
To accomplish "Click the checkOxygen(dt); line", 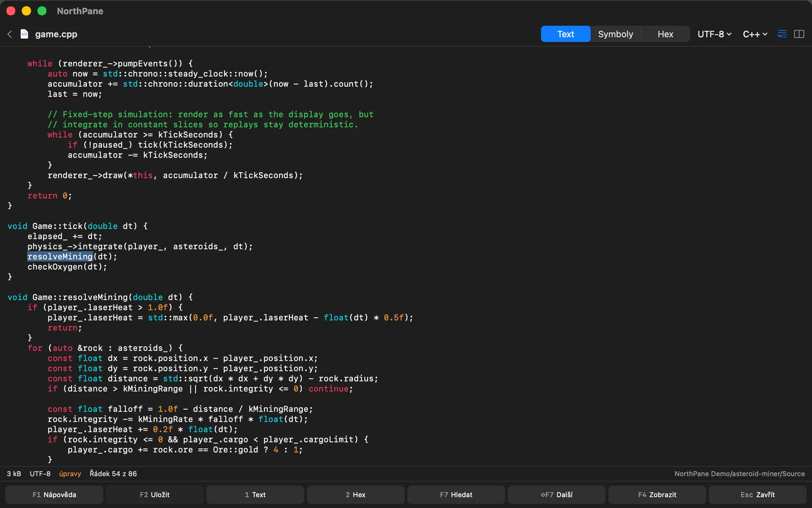I will pyautogui.click(x=67, y=266).
